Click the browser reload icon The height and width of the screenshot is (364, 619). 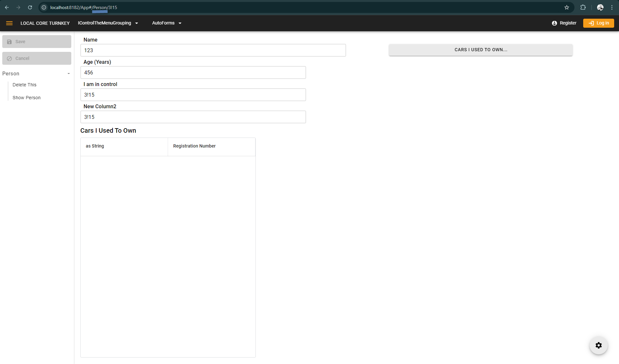tap(30, 7)
